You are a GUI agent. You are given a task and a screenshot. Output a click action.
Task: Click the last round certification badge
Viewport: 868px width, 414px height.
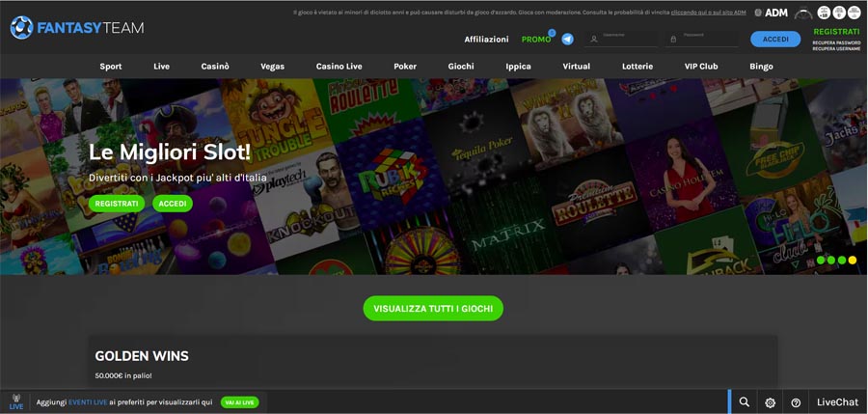(854, 13)
